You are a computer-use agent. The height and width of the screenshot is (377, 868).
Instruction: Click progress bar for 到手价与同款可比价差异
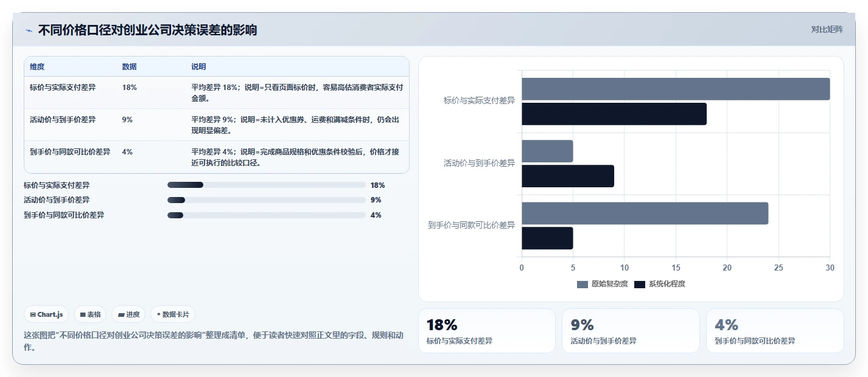click(267, 215)
